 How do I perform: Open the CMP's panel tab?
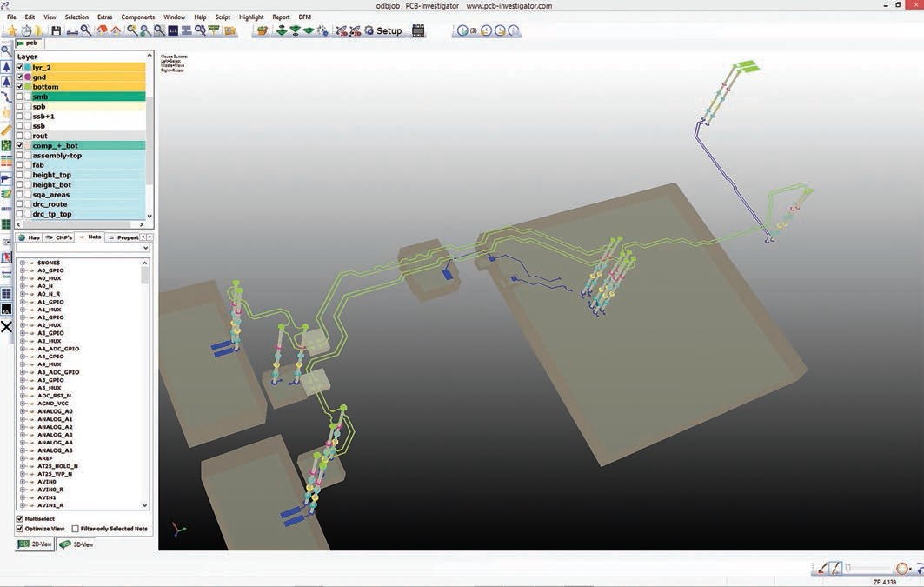pyautogui.click(x=59, y=237)
